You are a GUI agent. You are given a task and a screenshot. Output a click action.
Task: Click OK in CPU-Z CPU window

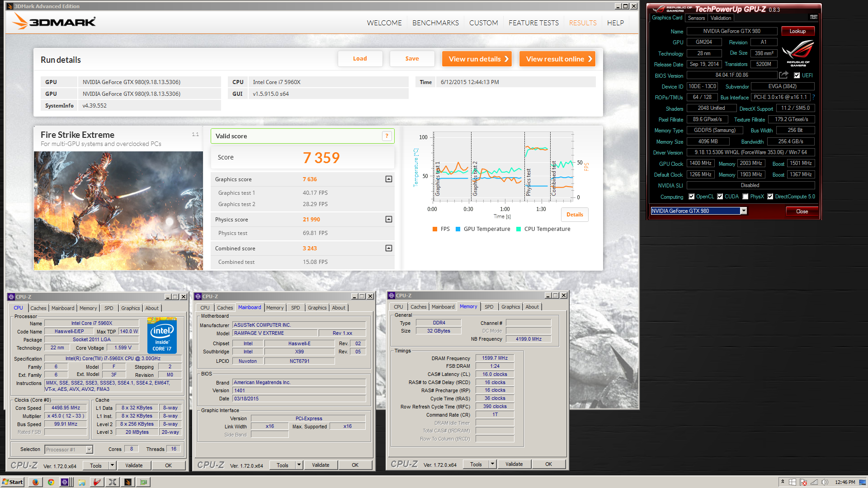168,465
